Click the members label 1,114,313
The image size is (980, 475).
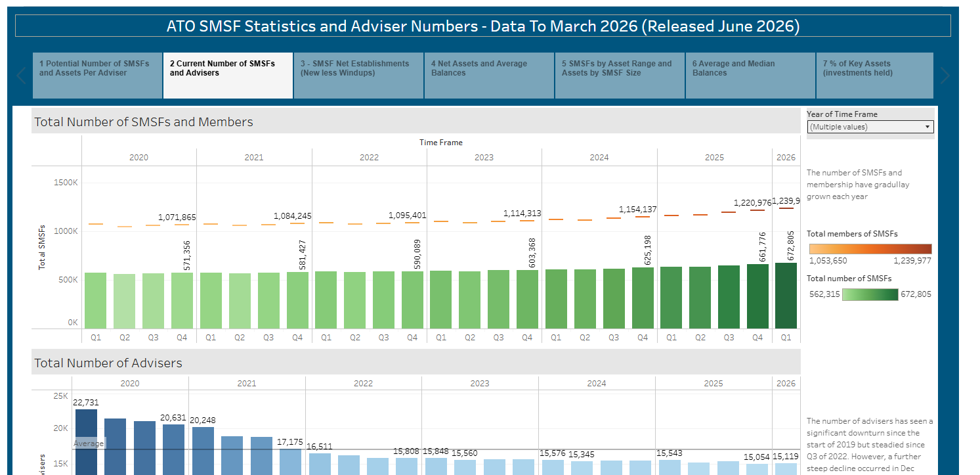(x=522, y=213)
